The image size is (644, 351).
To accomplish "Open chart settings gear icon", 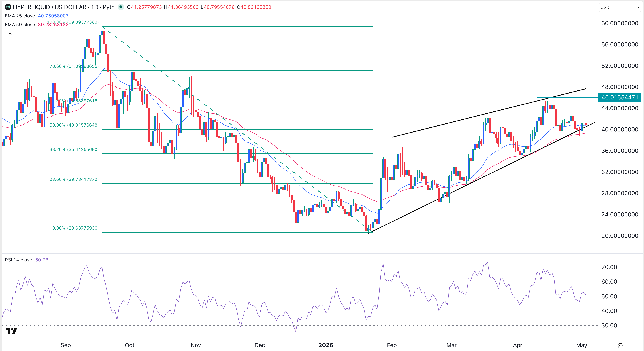I will pos(620,346).
